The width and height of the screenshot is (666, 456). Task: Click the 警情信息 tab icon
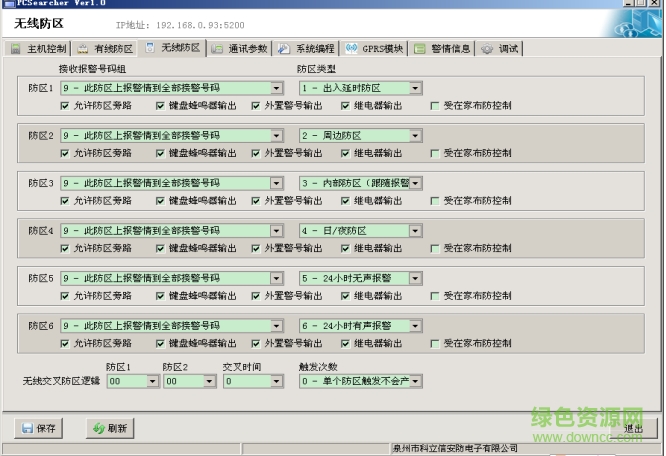click(x=420, y=48)
